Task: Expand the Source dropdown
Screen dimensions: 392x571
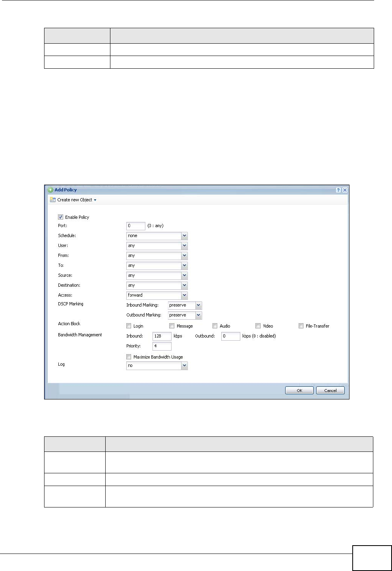Action: point(184,276)
